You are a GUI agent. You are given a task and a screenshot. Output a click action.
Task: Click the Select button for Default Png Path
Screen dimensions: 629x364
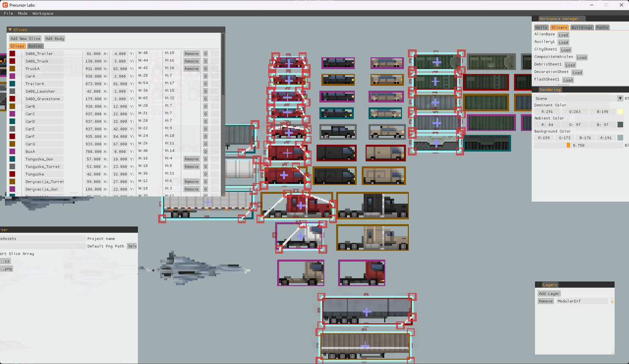pyautogui.click(x=132, y=246)
